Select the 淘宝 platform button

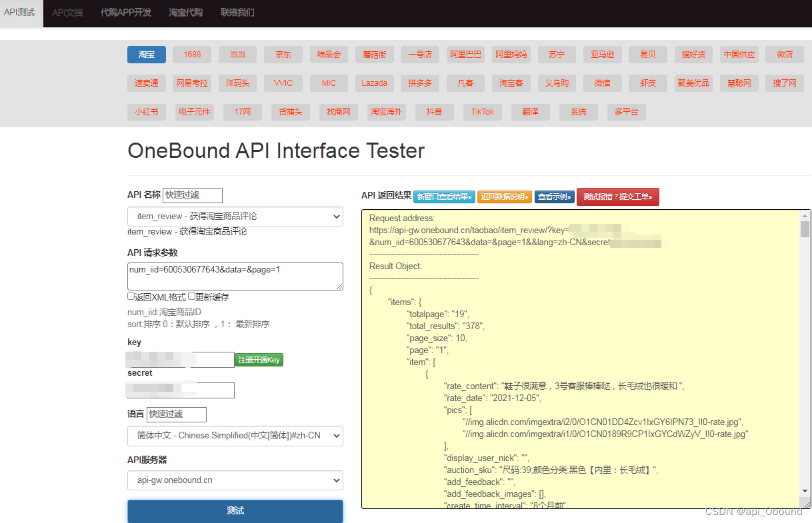(x=147, y=55)
